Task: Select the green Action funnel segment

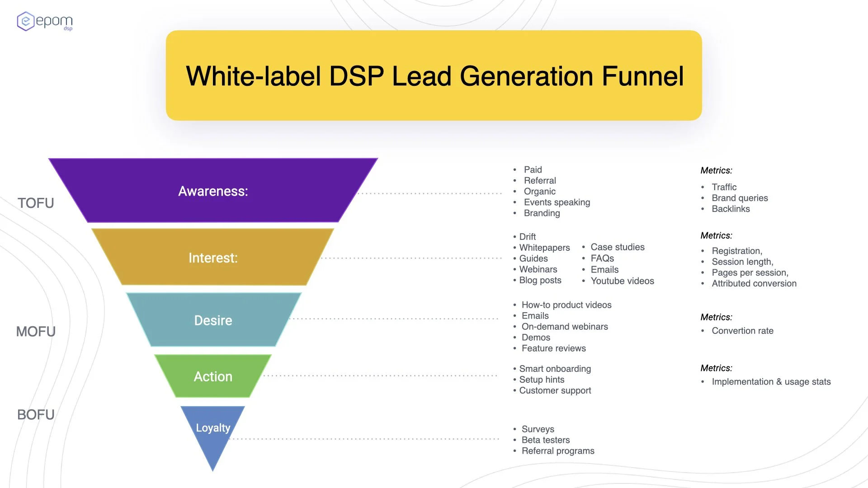Action: tap(213, 376)
